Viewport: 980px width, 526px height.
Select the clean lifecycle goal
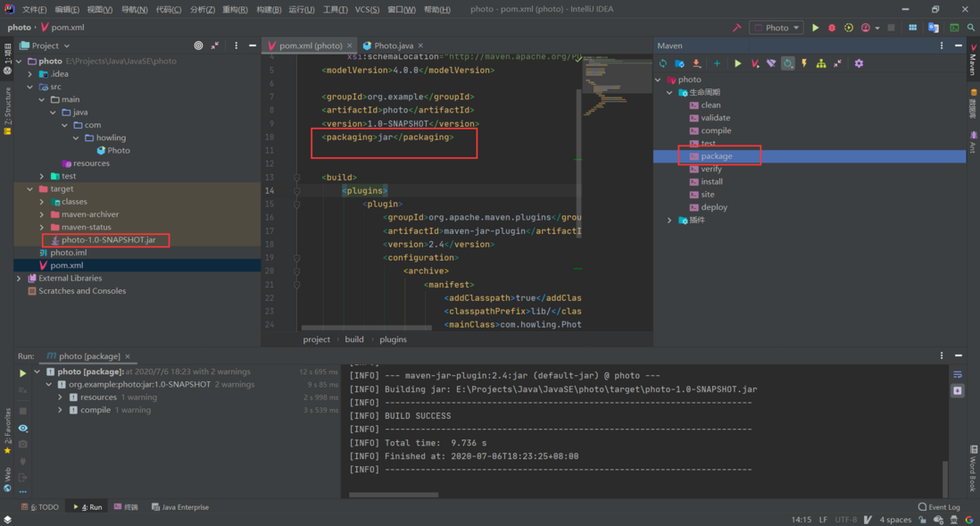[710, 105]
